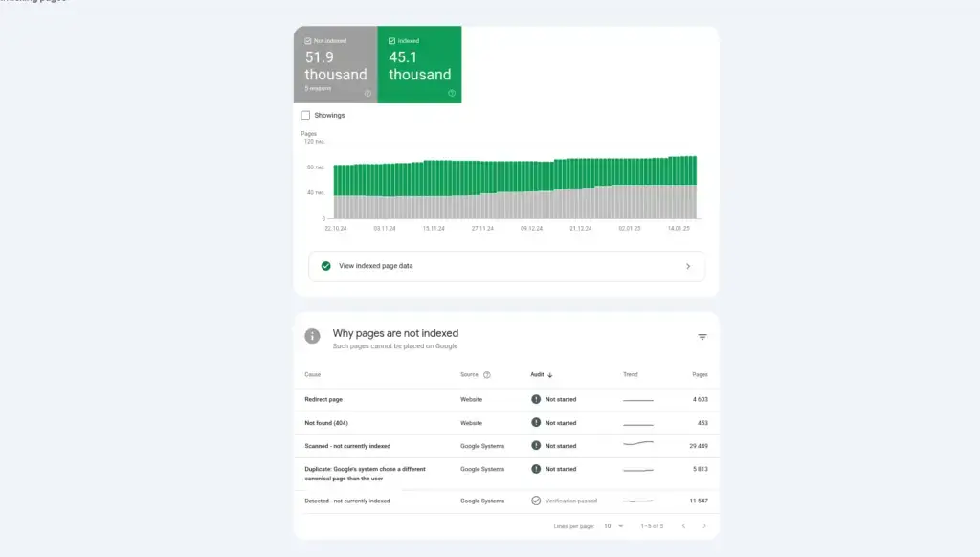Click the Trend column header

point(630,375)
